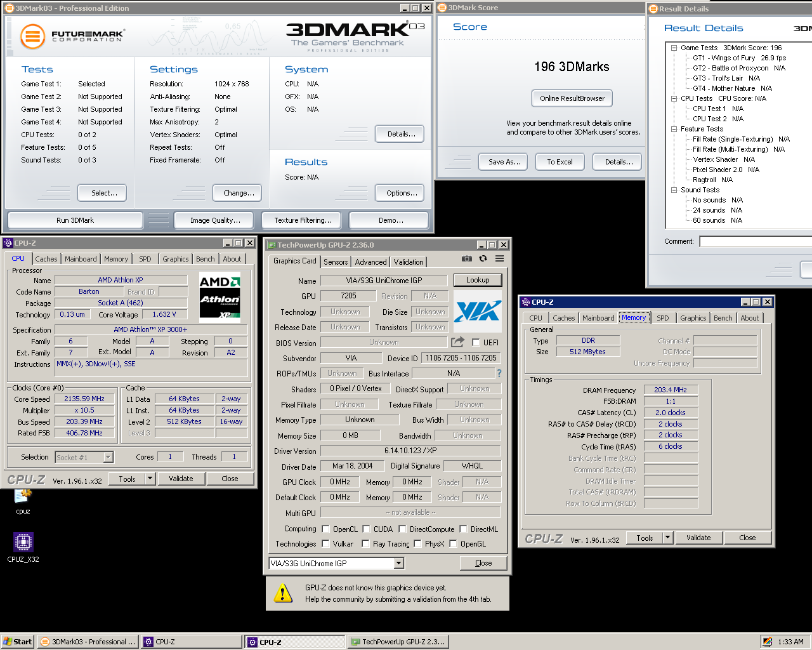Click the BIOS export share icon
This screenshot has width=812, height=650.
click(457, 342)
